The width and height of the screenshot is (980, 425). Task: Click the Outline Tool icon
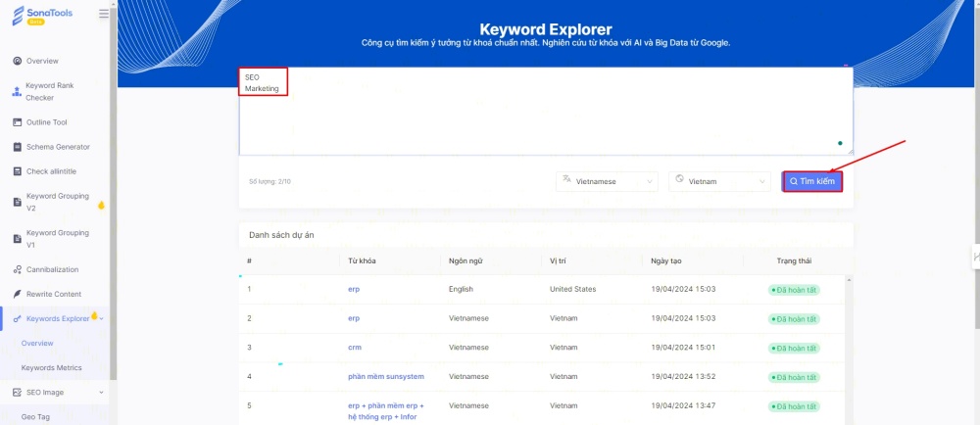[18, 122]
